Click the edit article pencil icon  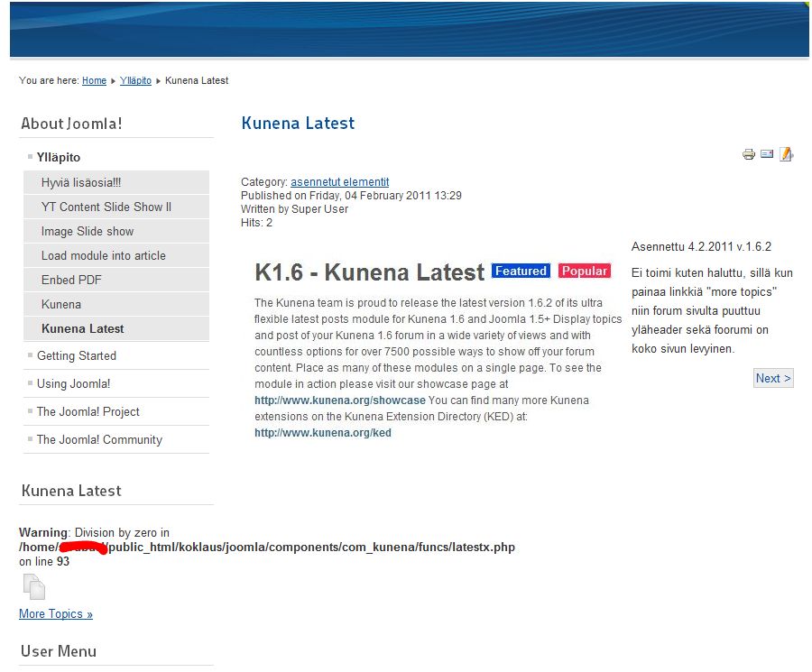click(786, 154)
